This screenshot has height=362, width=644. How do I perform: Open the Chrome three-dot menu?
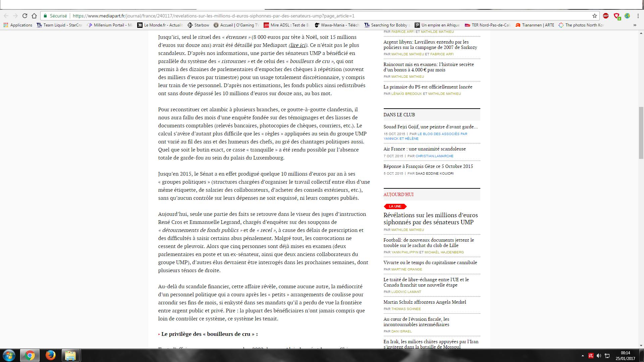[638, 16]
